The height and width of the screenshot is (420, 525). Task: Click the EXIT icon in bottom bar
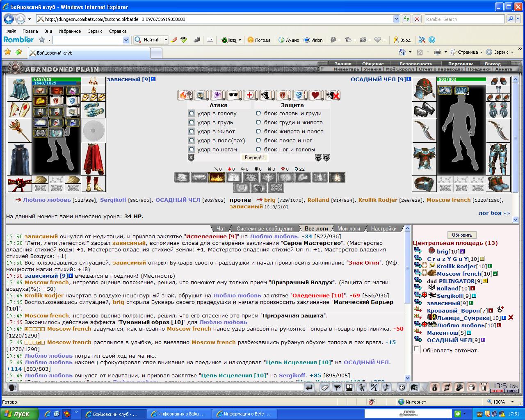(x=484, y=387)
